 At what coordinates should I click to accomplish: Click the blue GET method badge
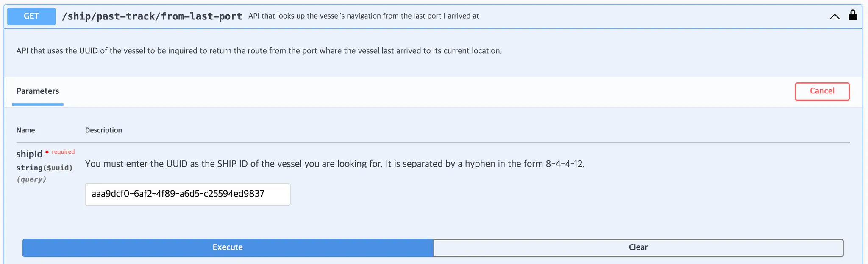(x=31, y=16)
